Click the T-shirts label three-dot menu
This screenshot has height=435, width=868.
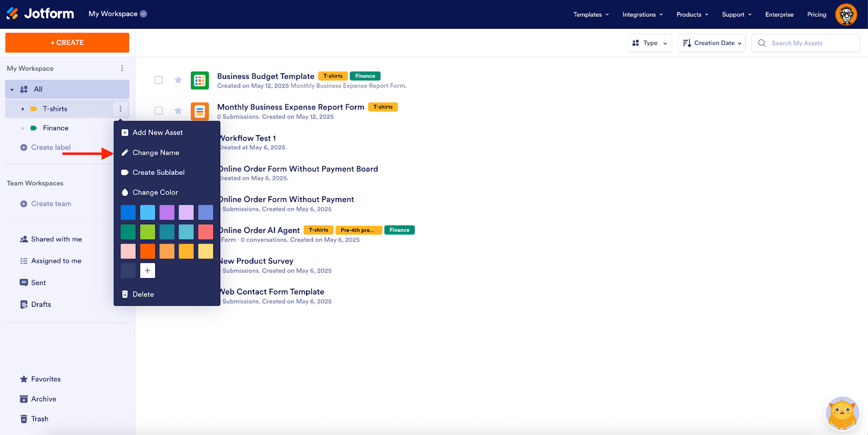coord(120,109)
